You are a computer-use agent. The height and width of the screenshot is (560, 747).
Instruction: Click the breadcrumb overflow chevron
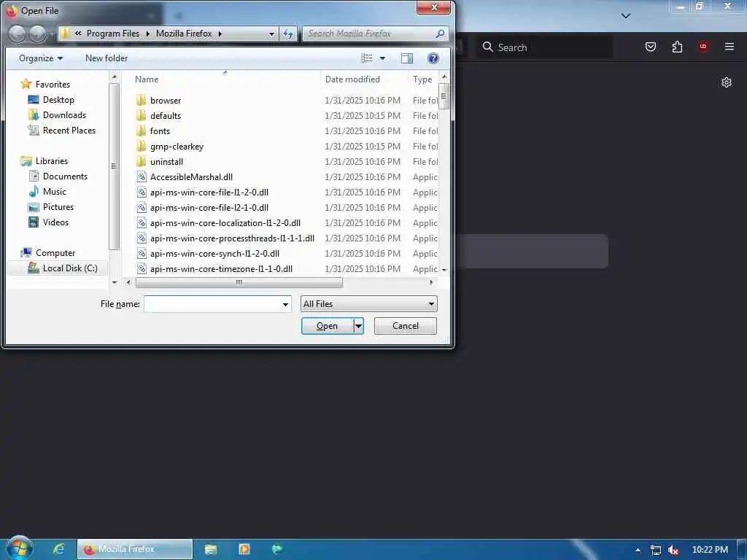tap(77, 34)
